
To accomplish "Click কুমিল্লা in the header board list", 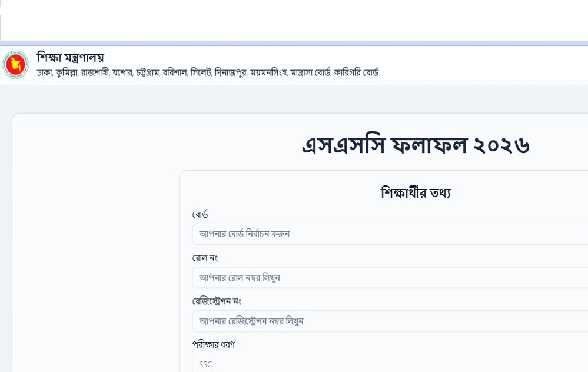I will tap(67, 72).
